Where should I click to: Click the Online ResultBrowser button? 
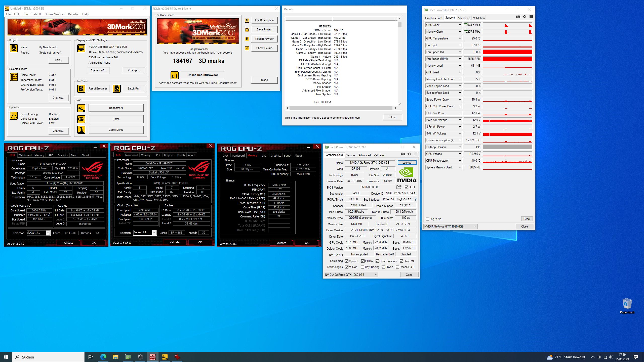tap(203, 75)
